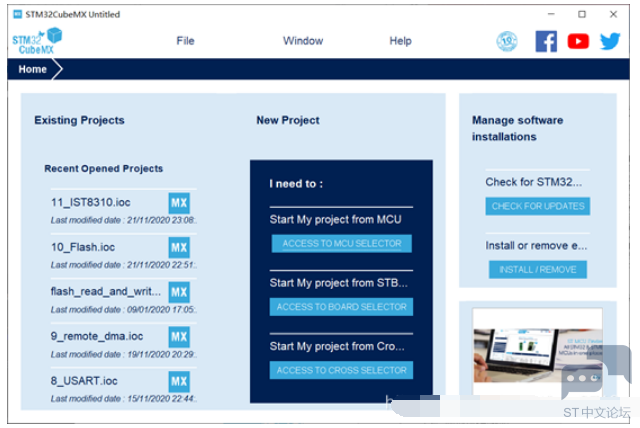Close the STM32CubeMX window

point(613,14)
